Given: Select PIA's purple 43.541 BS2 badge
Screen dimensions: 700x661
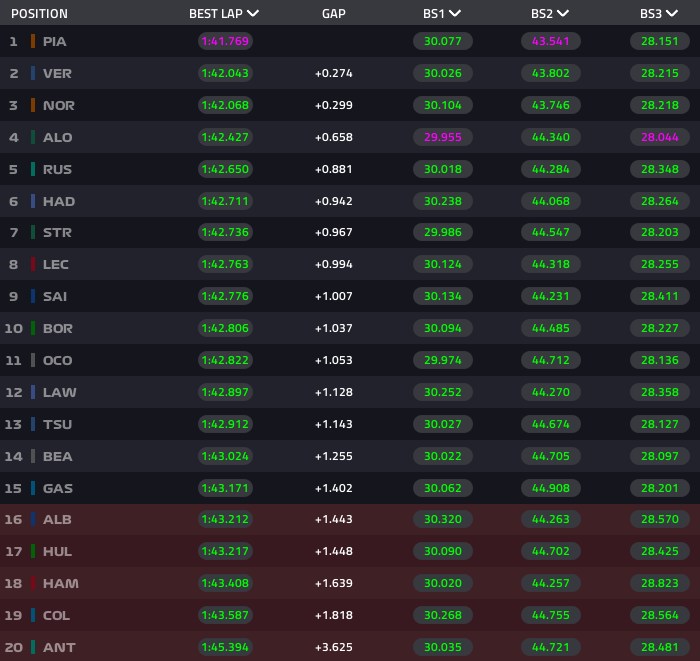Looking at the screenshot, I should pyautogui.click(x=550, y=41).
